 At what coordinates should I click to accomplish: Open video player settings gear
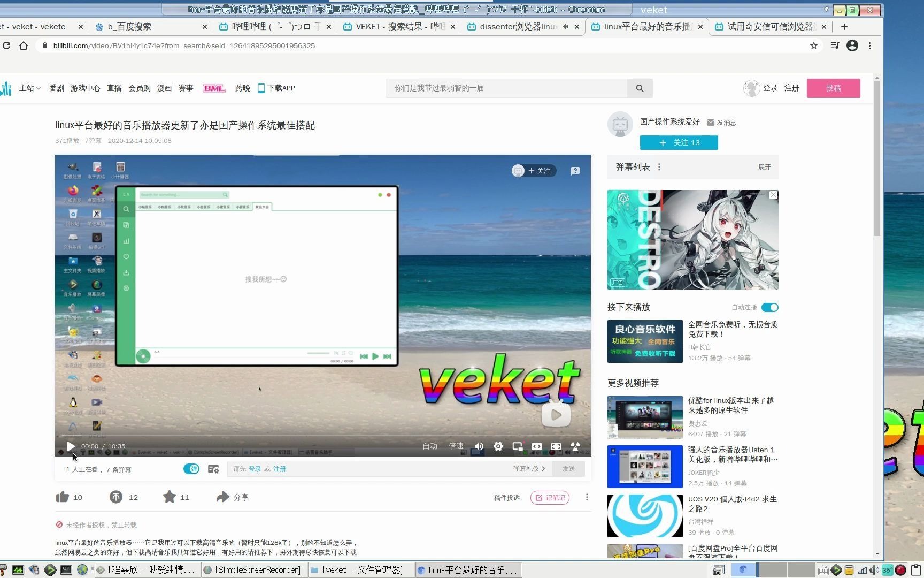(498, 446)
